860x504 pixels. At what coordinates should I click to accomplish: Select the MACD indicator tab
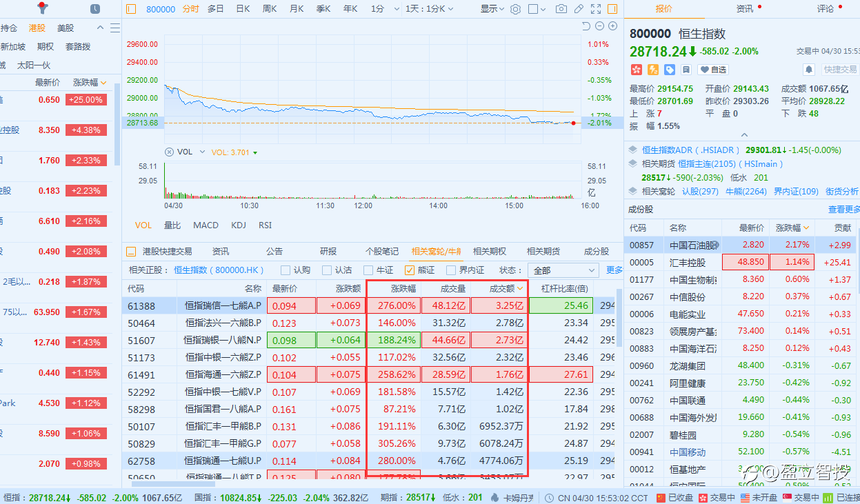(x=206, y=225)
